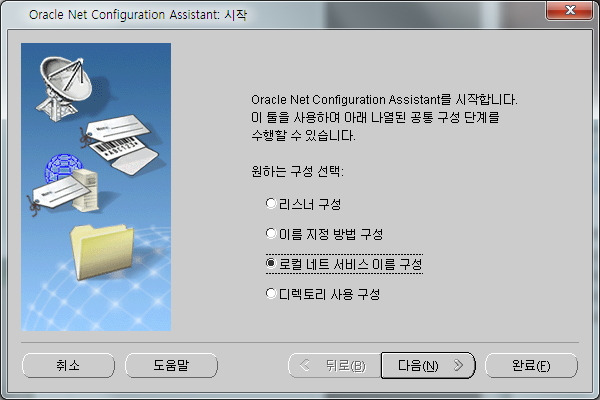Proceed using the 다음(N) label

coord(418,366)
